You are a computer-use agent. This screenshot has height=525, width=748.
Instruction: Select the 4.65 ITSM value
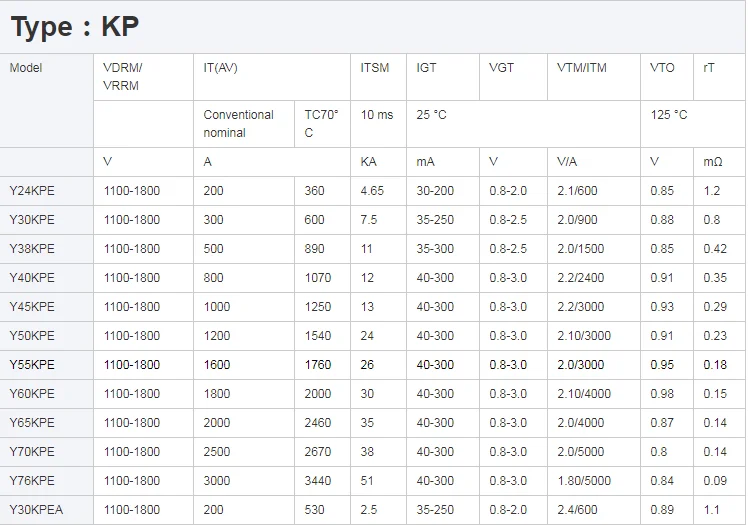pos(372,191)
